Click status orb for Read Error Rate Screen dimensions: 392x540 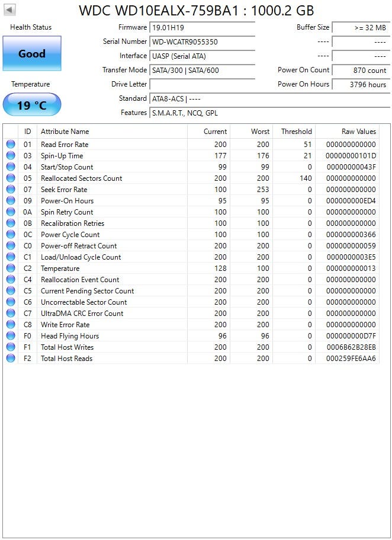tap(11, 144)
